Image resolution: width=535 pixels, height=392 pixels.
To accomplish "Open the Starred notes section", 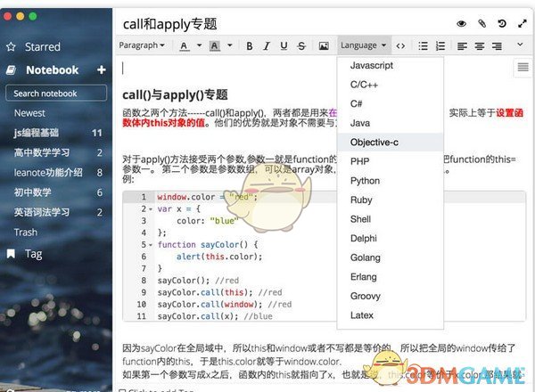I will tap(43, 46).
